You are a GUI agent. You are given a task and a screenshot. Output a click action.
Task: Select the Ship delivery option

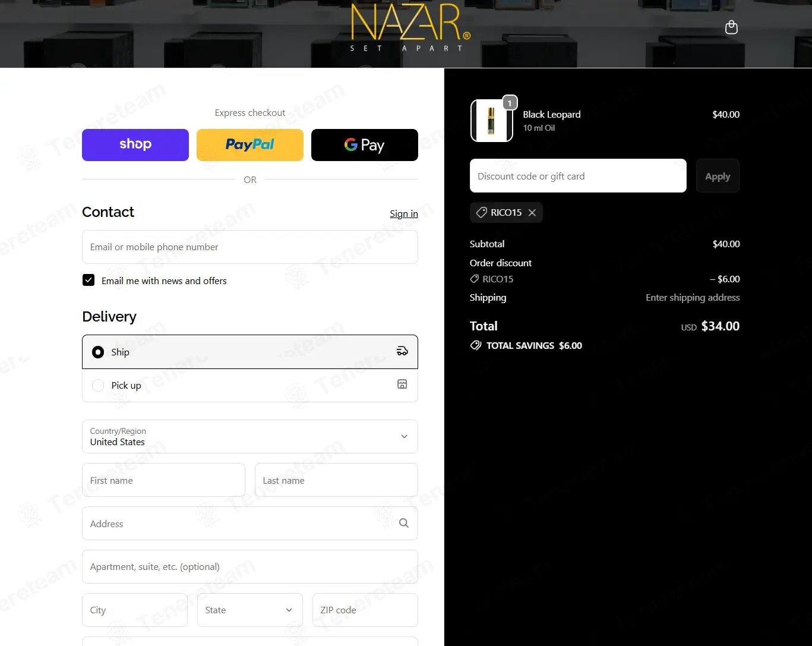(x=250, y=352)
